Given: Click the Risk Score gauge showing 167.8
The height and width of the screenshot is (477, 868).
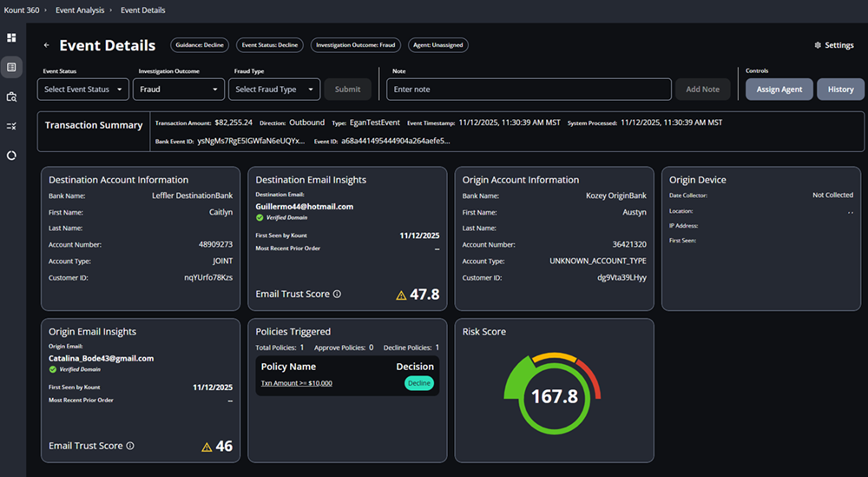Looking at the screenshot, I should [554, 395].
